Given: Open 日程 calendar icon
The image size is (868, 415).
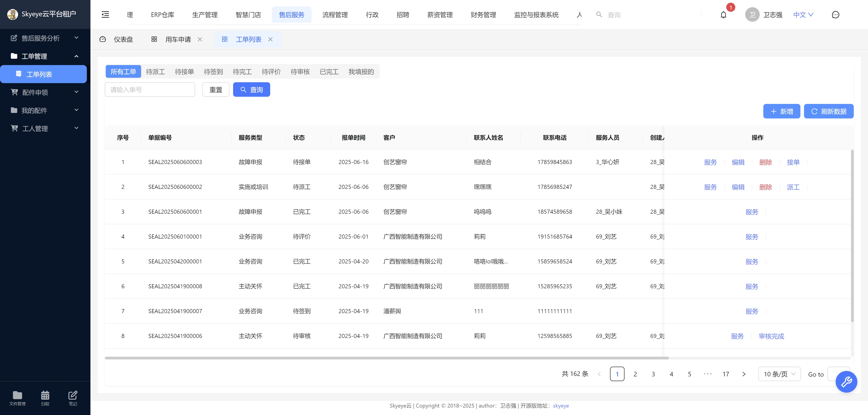Looking at the screenshot, I should point(45,398).
